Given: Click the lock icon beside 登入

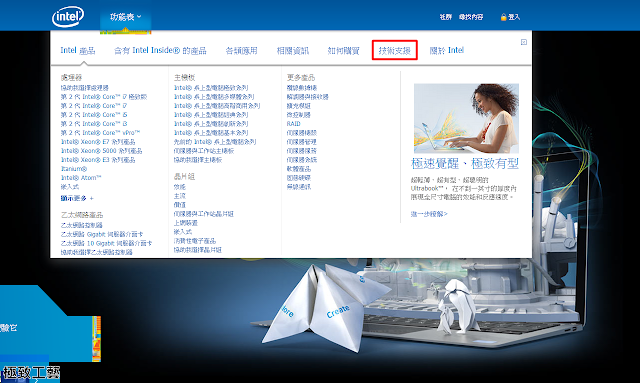Looking at the screenshot, I should pos(503,17).
